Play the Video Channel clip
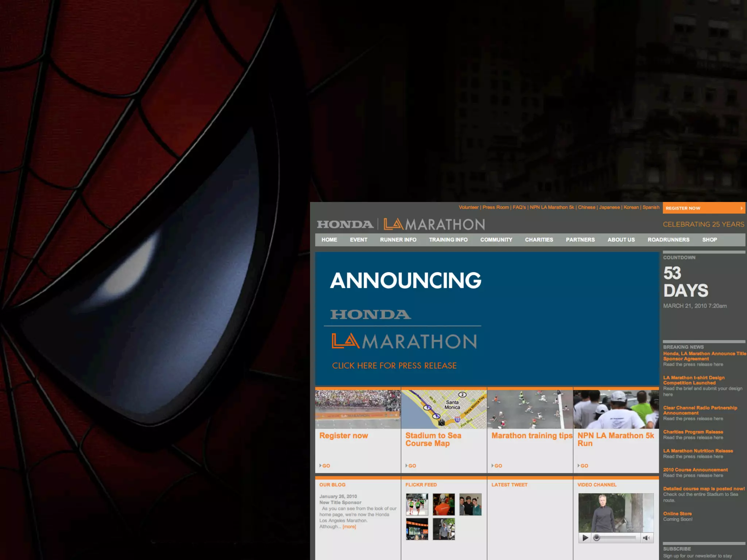Viewport: 747px width, 560px height. (585, 538)
